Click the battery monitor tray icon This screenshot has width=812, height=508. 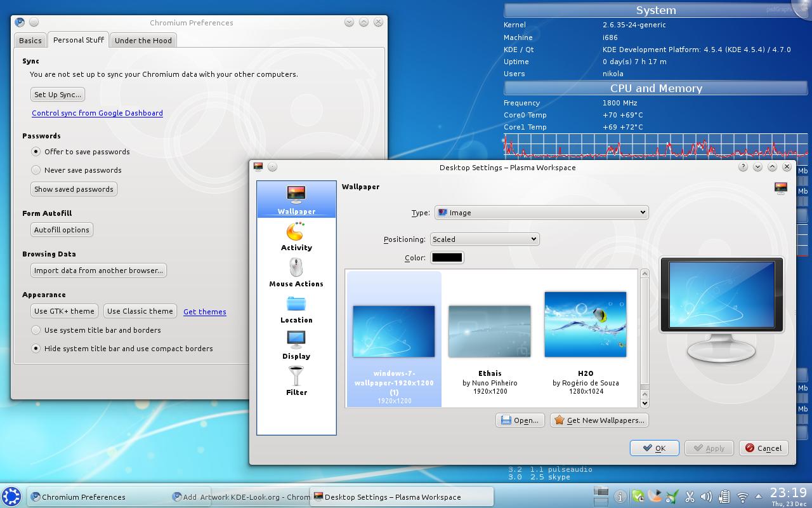coord(724,497)
